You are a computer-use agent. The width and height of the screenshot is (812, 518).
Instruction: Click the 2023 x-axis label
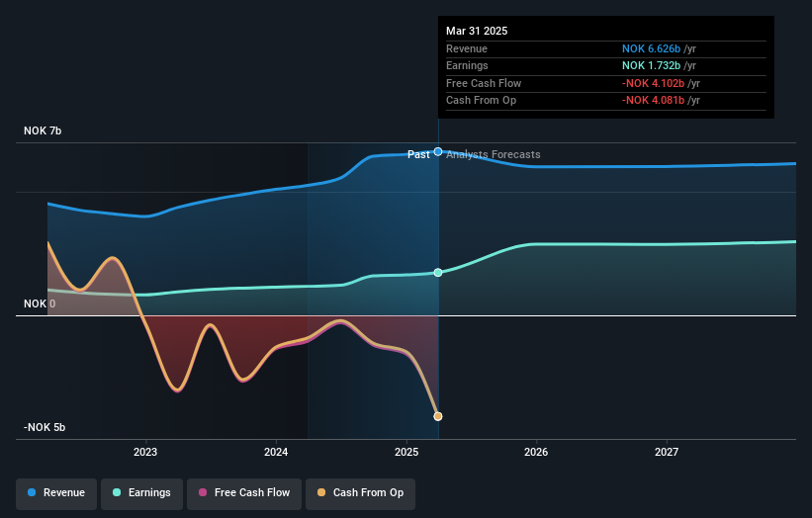tap(145, 452)
